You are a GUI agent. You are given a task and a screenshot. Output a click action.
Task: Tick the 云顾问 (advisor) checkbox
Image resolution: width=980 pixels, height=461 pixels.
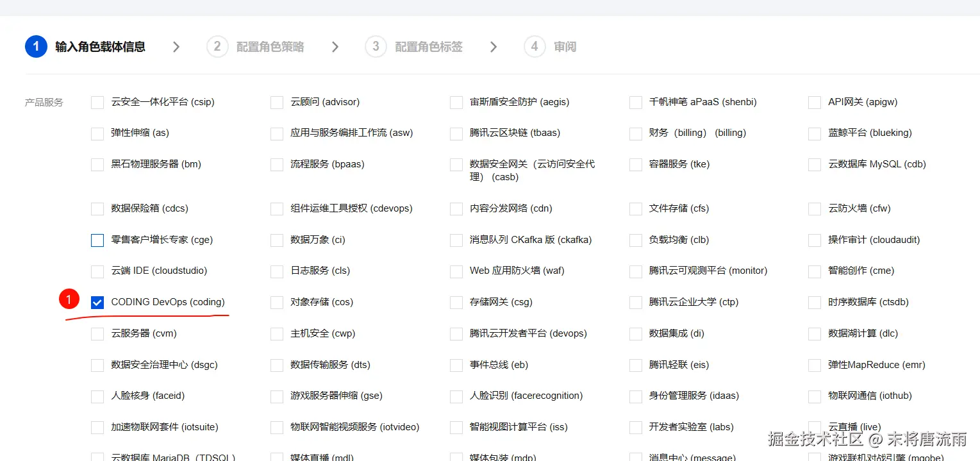pyautogui.click(x=277, y=103)
